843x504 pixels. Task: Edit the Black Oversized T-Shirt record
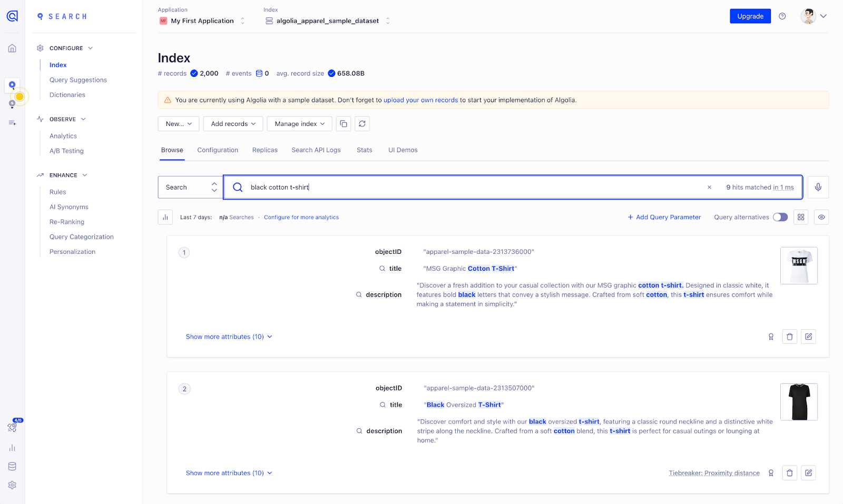[x=808, y=473]
